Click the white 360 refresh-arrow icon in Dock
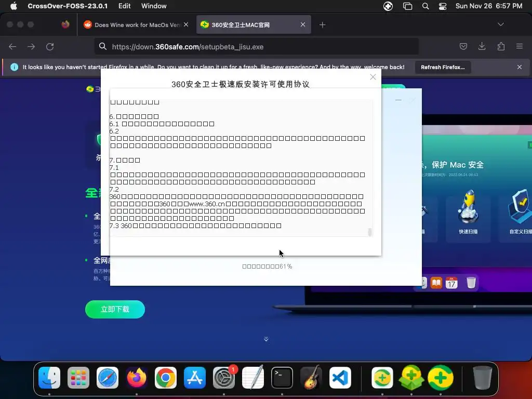The image size is (532, 399). coord(382,378)
